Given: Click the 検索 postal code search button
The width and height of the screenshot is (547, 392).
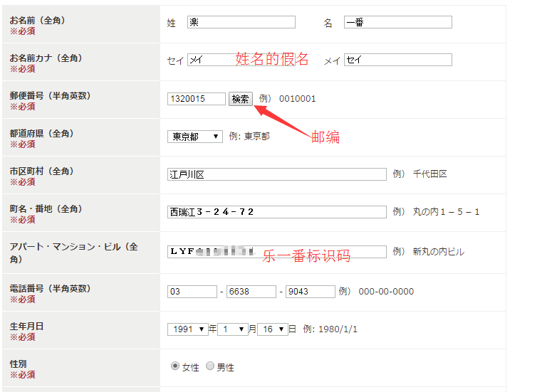Looking at the screenshot, I should click(x=241, y=99).
